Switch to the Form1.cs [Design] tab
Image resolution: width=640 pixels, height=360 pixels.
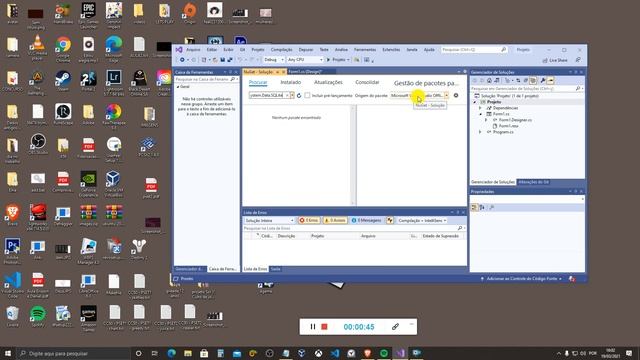tap(304, 72)
